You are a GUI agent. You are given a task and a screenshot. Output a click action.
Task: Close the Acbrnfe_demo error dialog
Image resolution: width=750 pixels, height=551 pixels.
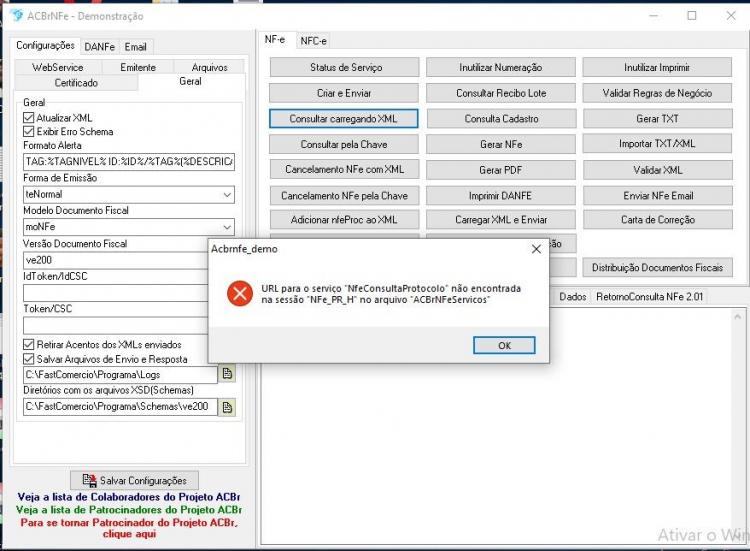pos(536,249)
